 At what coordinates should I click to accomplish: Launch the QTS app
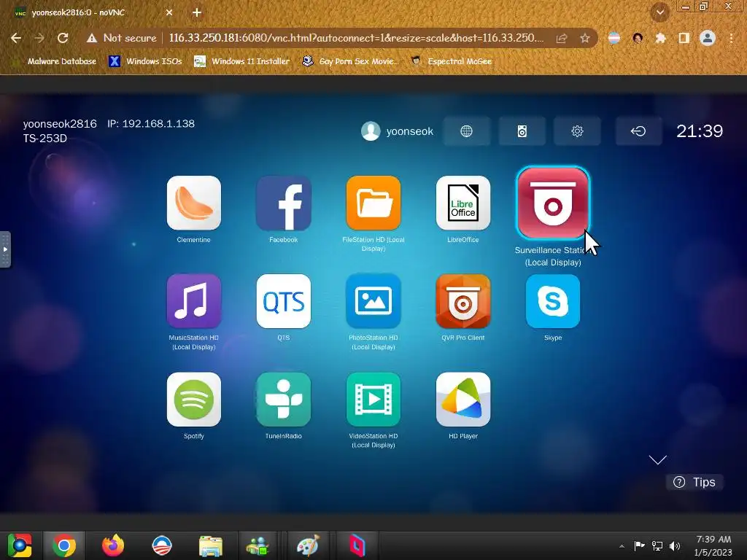click(284, 301)
